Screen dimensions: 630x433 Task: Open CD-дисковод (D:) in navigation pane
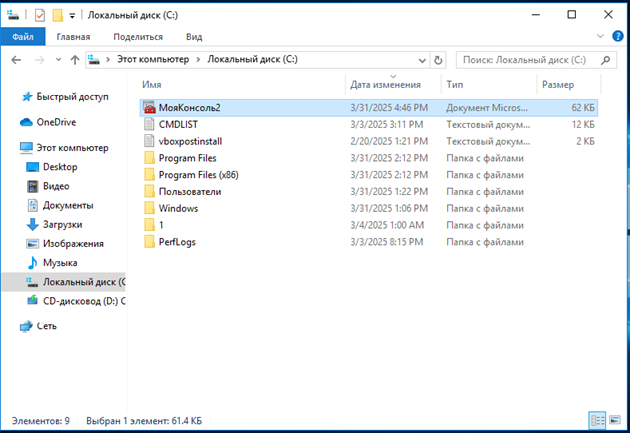[x=84, y=301]
